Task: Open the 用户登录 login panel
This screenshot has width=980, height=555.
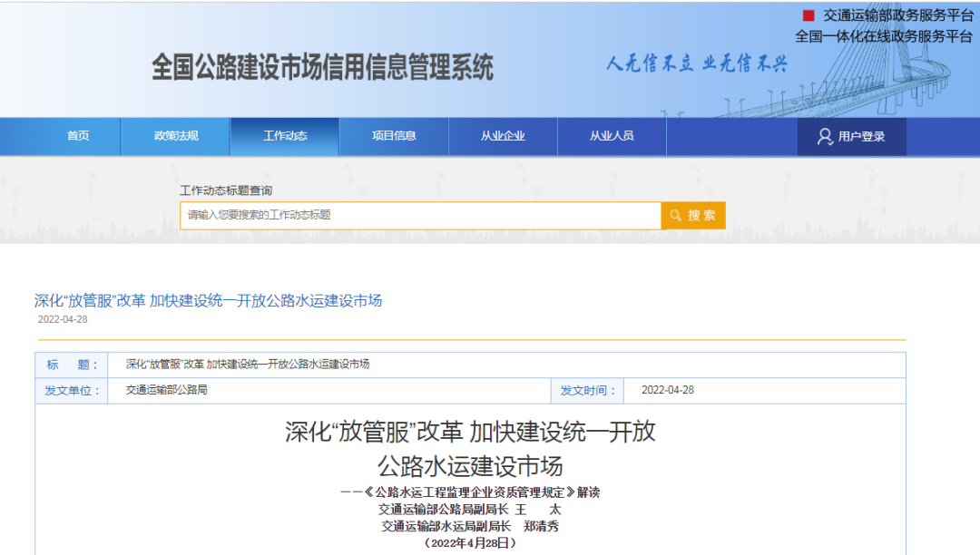Action: 853,137
